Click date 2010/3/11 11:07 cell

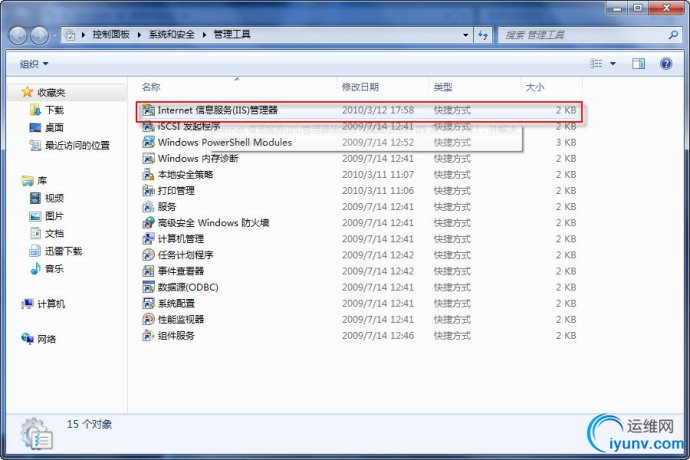point(378,175)
